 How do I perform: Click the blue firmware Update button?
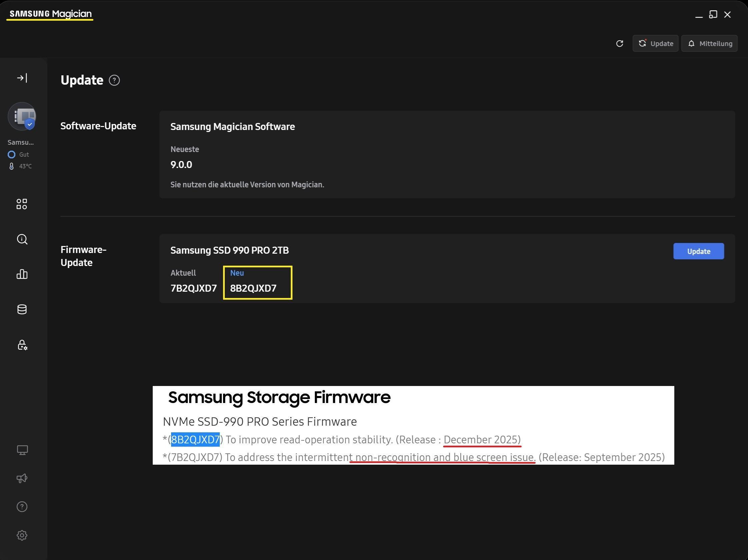[x=698, y=251]
